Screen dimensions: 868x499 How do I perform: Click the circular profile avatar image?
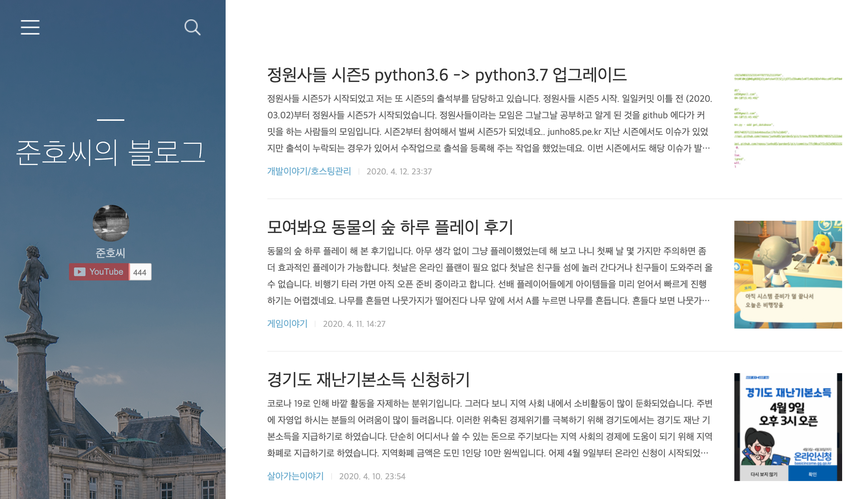pos(111,223)
